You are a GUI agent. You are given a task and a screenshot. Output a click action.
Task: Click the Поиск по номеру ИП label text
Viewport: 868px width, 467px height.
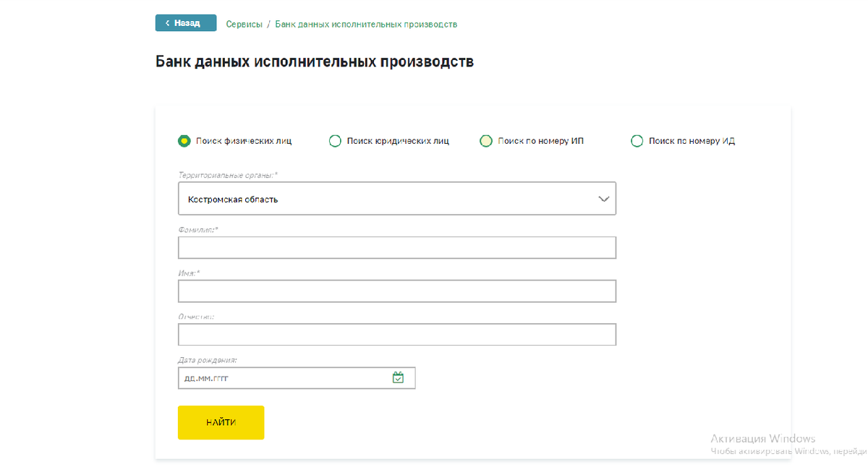pyautogui.click(x=541, y=141)
